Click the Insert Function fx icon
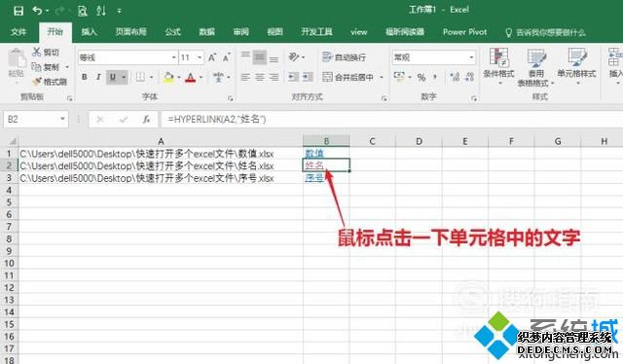The height and width of the screenshot is (364, 623). tap(146, 119)
